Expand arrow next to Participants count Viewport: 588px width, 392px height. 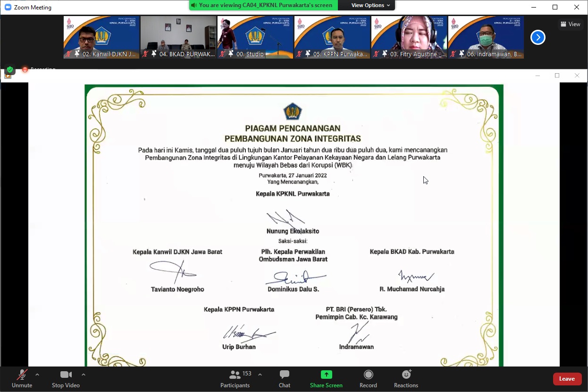(x=260, y=375)
